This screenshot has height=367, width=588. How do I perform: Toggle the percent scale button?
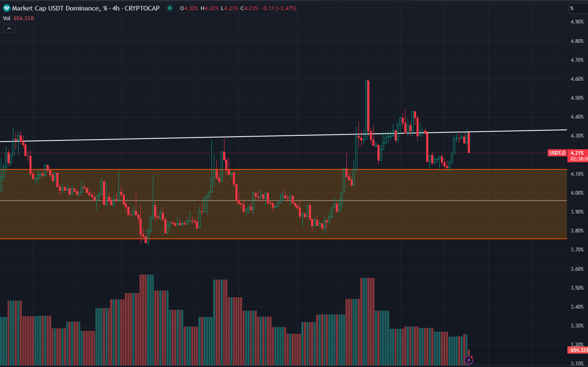[578, 8]
